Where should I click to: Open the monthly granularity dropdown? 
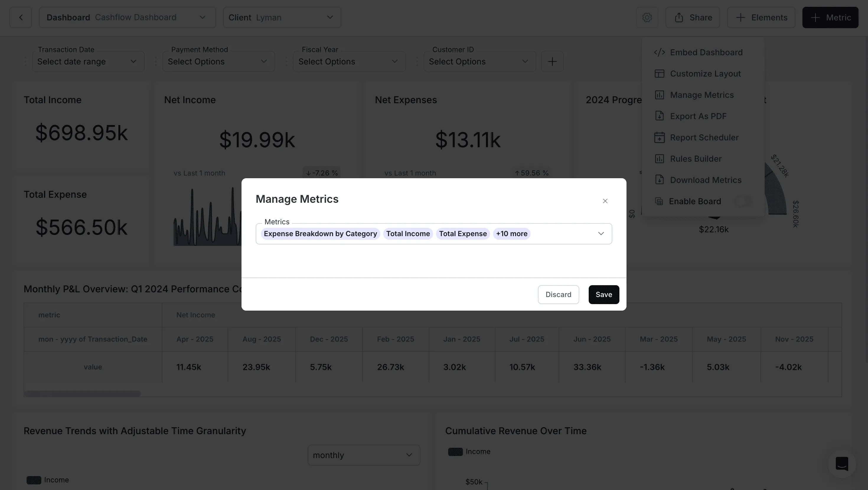[x=364, y=455]
